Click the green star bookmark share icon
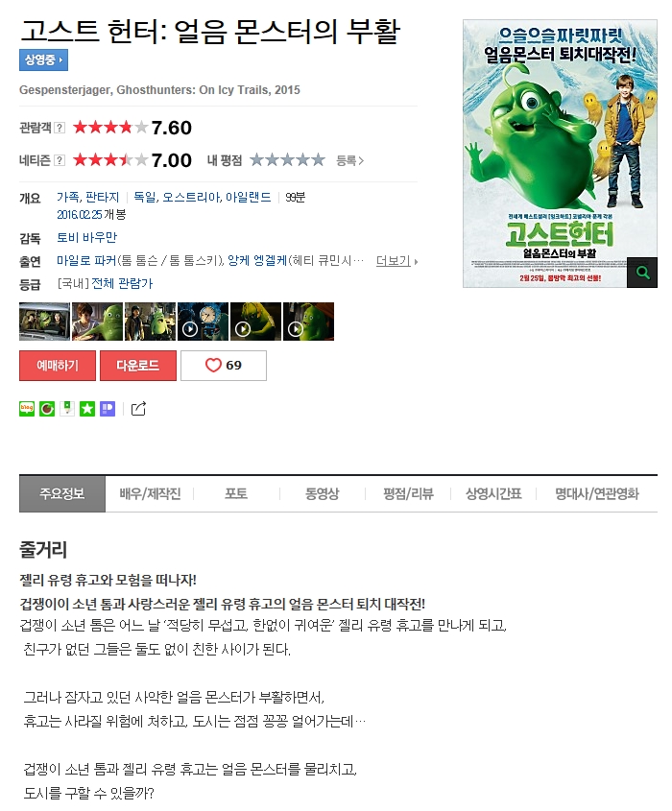The height and width of the screenshot is (811, 672). (87, 409)
